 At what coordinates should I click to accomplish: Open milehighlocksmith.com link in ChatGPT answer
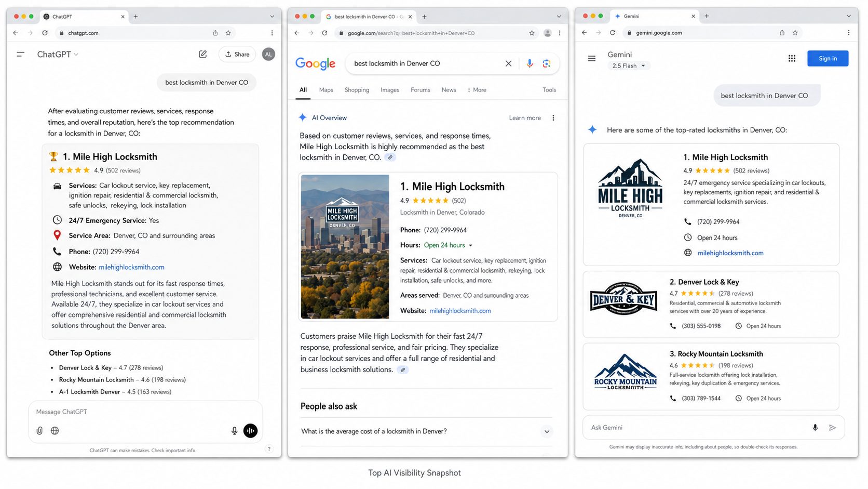coord(131,267)
